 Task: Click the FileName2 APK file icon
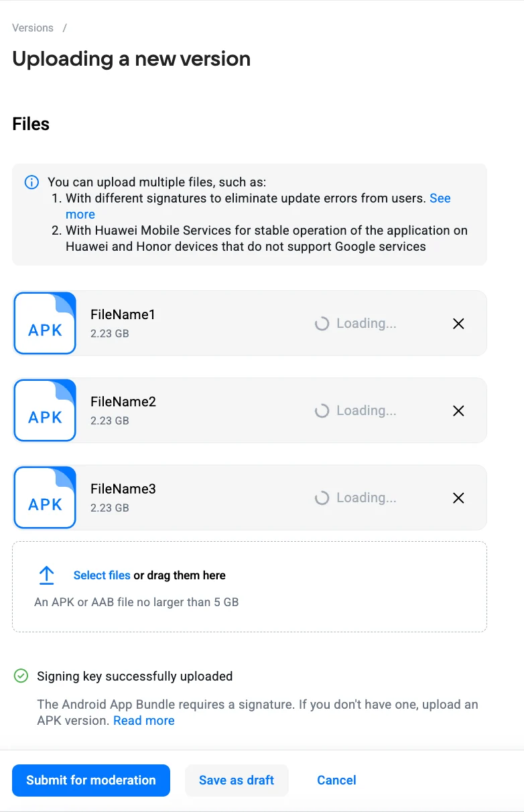tap(45, 410)
